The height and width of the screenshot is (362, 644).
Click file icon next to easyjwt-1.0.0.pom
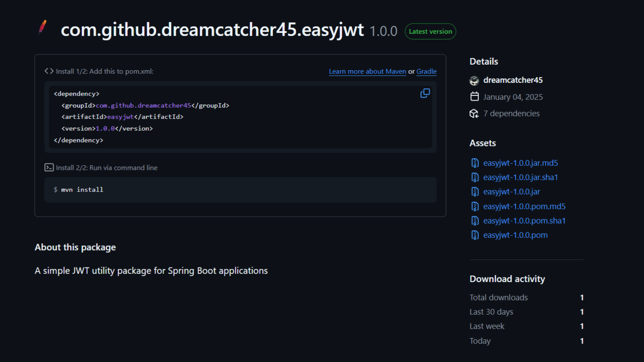click(x=475, y=235)
